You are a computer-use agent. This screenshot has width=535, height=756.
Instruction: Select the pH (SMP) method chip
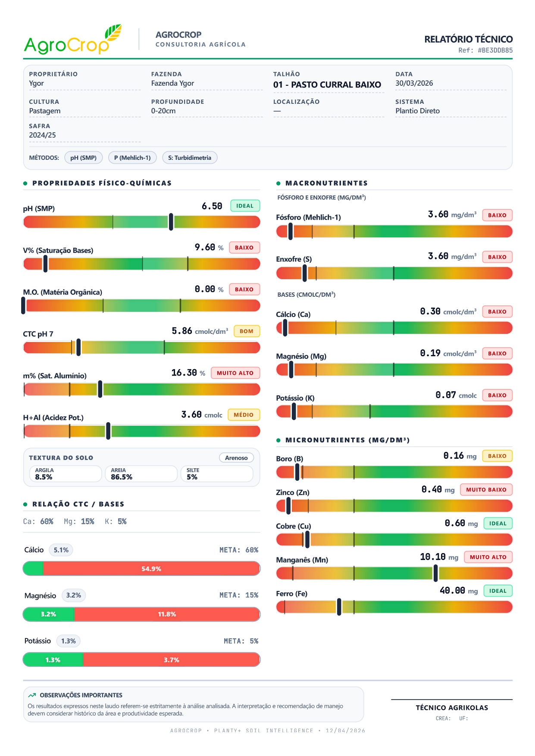pos(83,158)
